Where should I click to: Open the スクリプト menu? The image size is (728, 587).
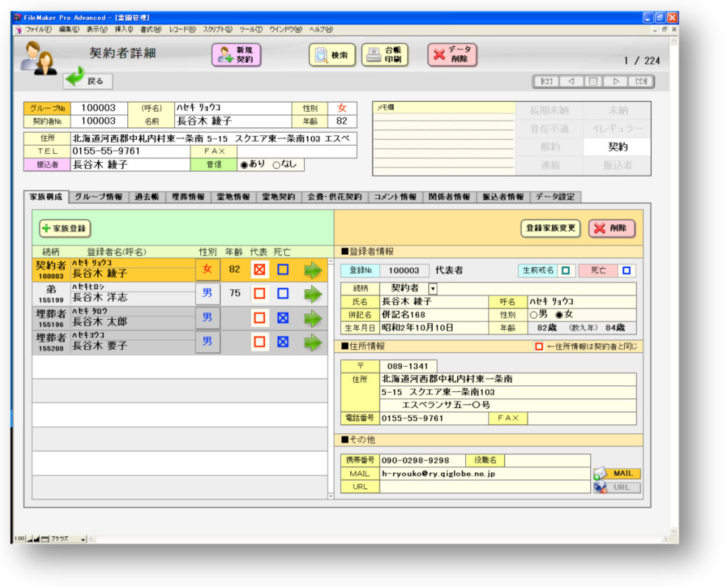217,29
